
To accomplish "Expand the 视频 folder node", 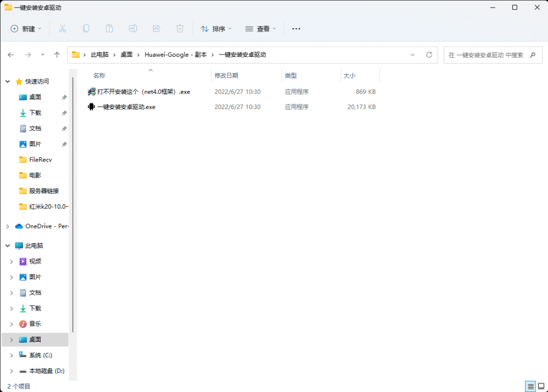I will [x=12, y=262].
